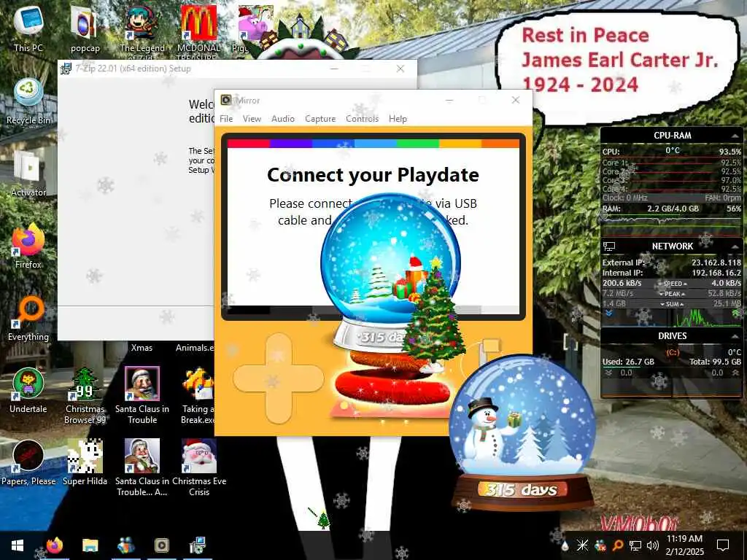Select the Christmas Browser 99 desktop icon
This screenshot has height=560, width=747.
[x=85, y=395]
